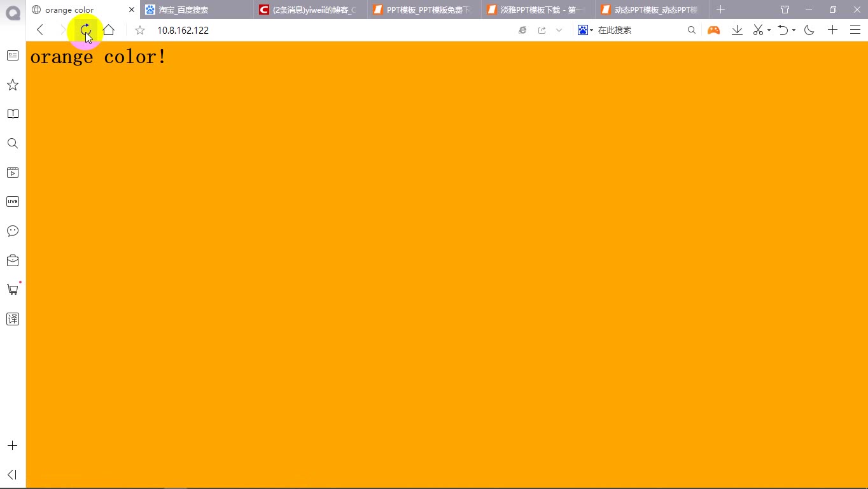Open the chat bubble sidebar icon
Image resolution: width=868 pixels, height=489 pixels.
pyautogui.click(x=13, y=230)
